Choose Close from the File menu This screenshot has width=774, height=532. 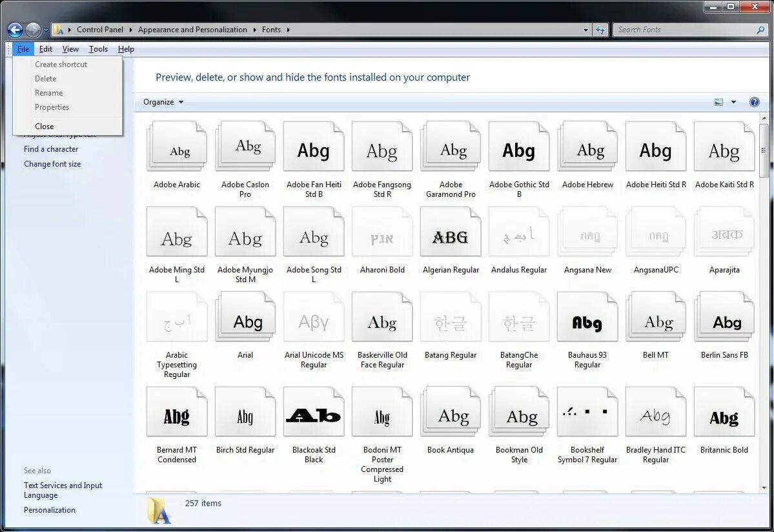pos(68,127)
